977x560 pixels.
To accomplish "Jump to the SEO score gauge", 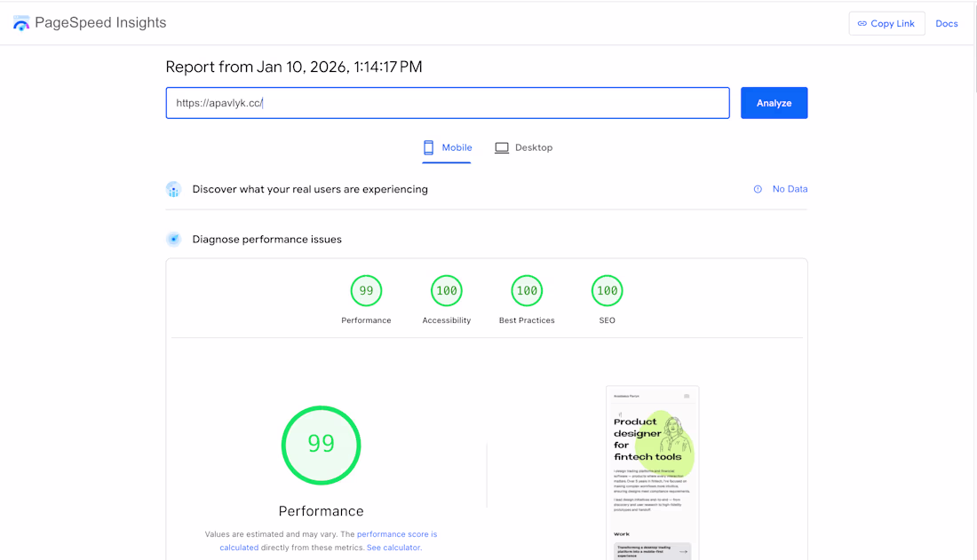I will pos(607,291).
